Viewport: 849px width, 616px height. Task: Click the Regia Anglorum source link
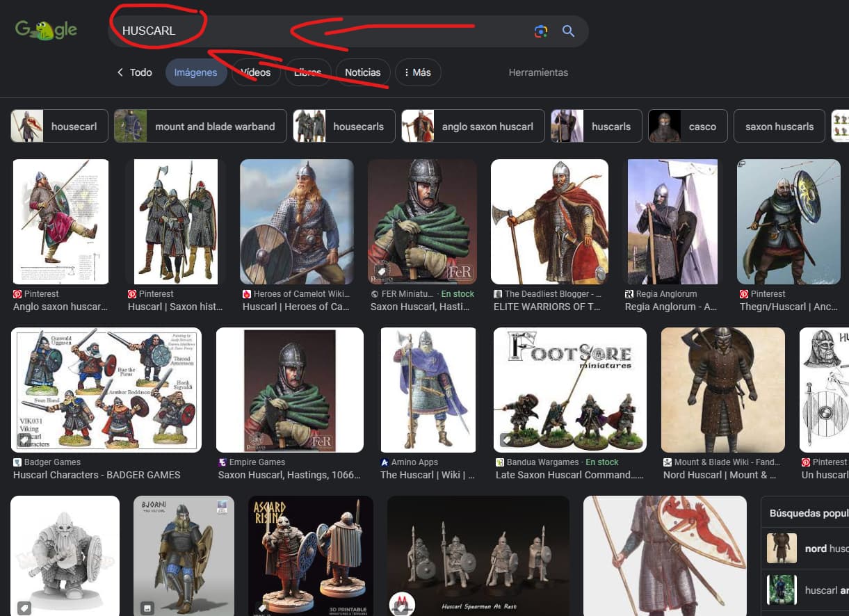pyautogui.click(x=666, y=294)
